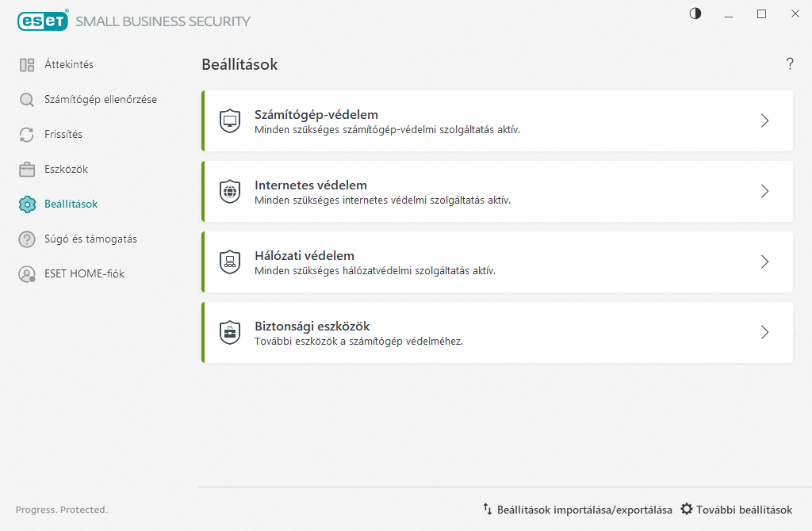This screenshot has height=531, width=812.
Task: Click the Eszközök briefcase icon
Action: coord(27,170)
